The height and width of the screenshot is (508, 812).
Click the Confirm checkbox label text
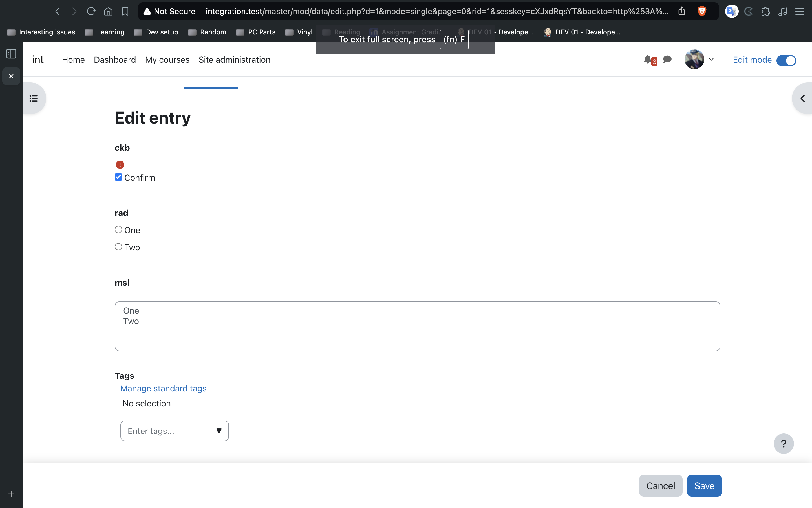pyautogui.click(x=140, y=178)
